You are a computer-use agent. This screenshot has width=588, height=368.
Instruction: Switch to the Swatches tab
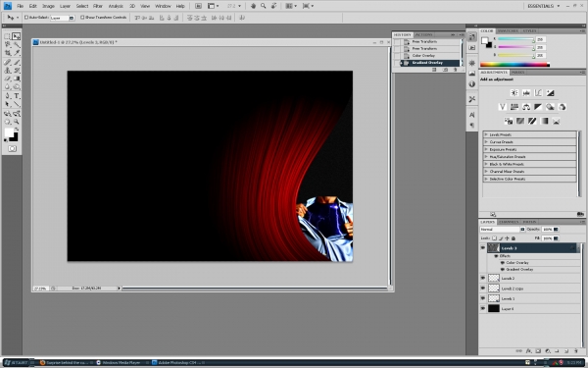pos(508,30)
